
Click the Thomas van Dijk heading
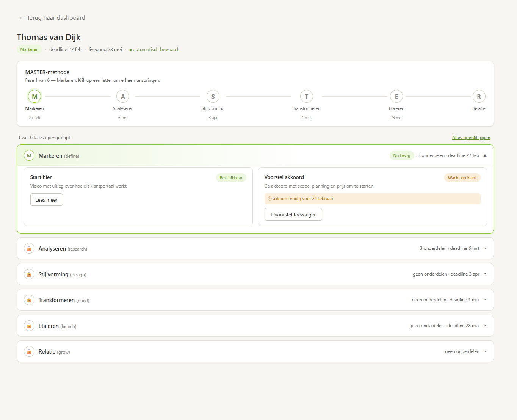(x=49, y=37)
